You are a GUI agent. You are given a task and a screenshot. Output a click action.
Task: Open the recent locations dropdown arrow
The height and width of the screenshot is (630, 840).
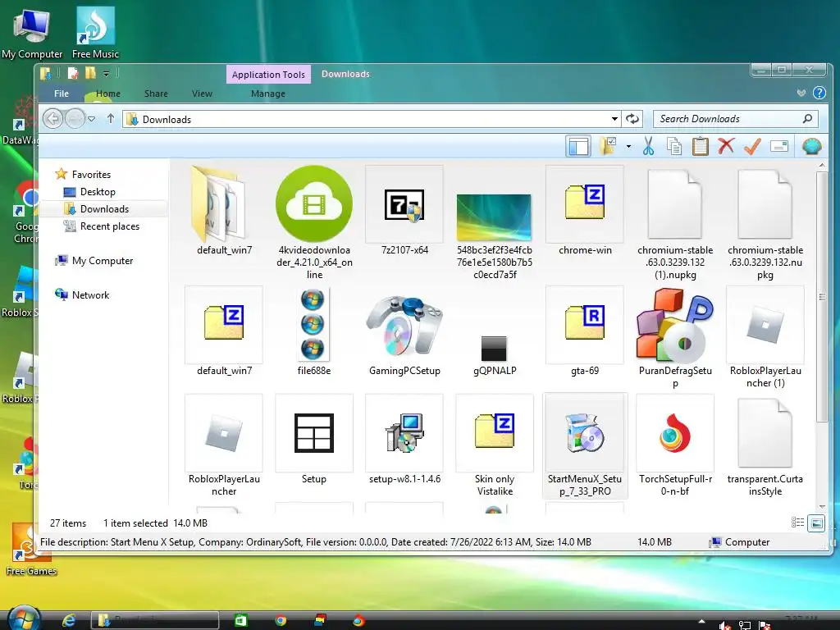(x=92, y=119)
